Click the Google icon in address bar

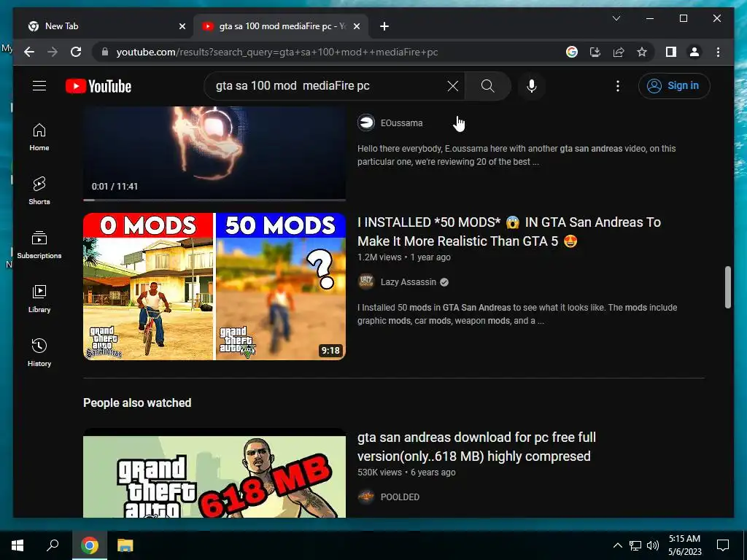click(572, 52)
